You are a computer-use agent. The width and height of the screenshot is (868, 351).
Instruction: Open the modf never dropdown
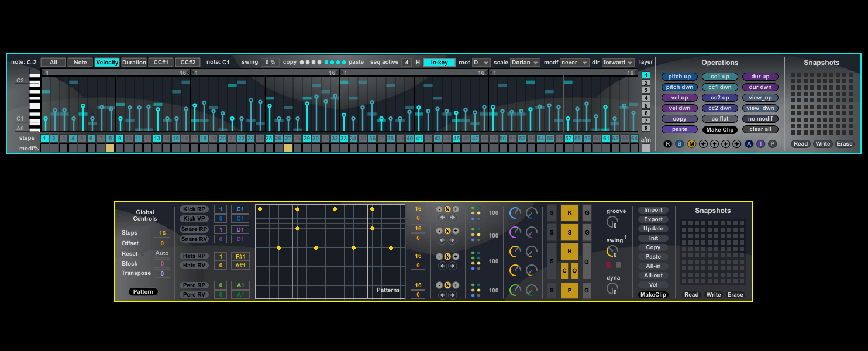[x=574, y=62]
